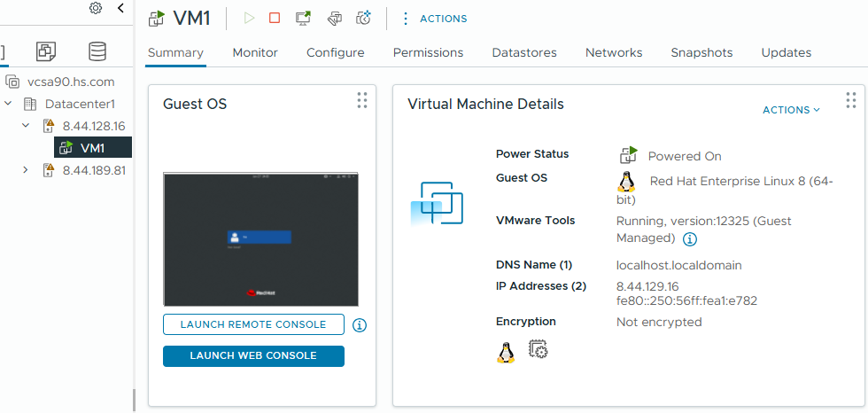Open the Snapshots tab

point(701,53)
